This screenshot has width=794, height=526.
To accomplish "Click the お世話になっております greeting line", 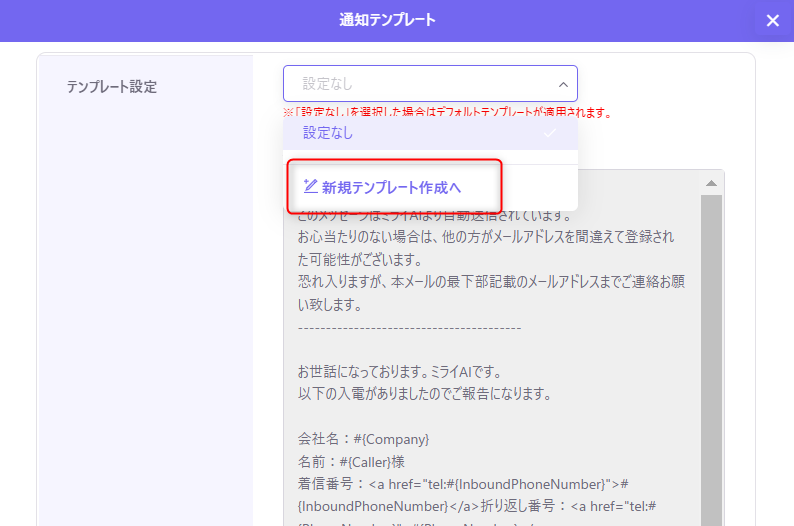I will point(405,372).
